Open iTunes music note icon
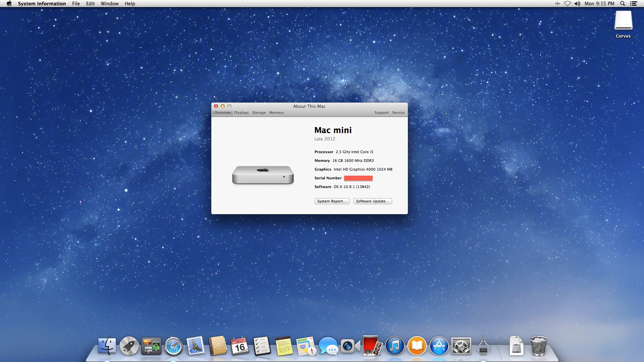644x362 pixels. pos(395,346)
